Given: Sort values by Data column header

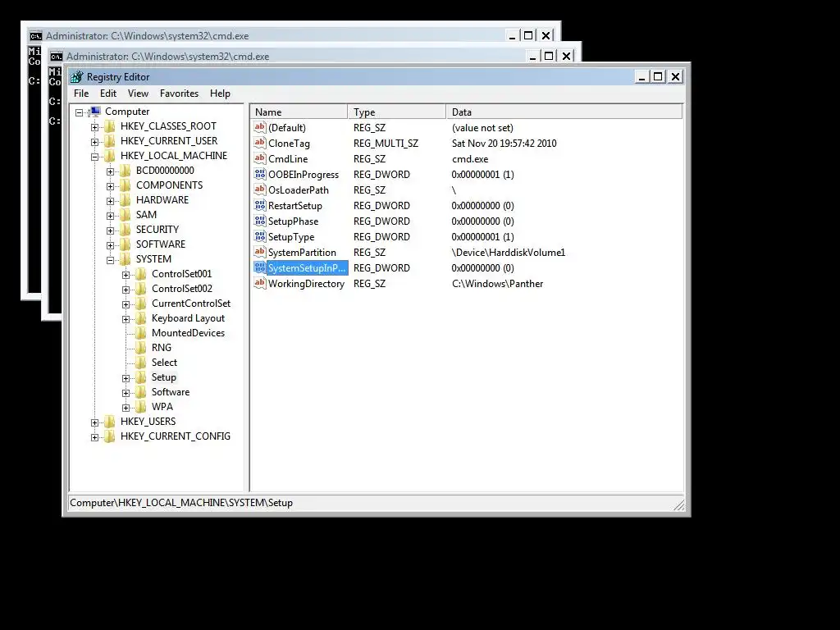Looking at the screenshot, I should 564,112.
